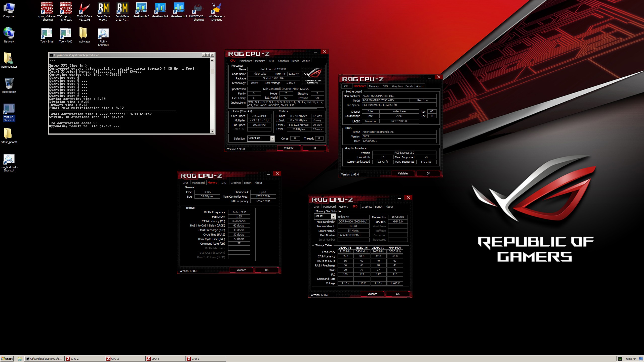The image size is (644, 362).
Task: Click the CAS# Latency value 32.0 clocks
Action: pos(239,221)
